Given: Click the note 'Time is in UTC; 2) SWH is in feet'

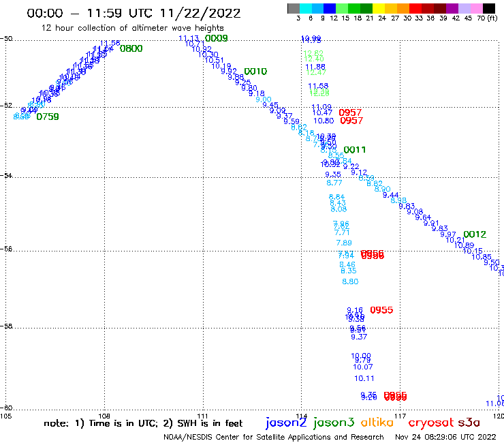Looking at the screenshot, I should [x=166, y=423].
